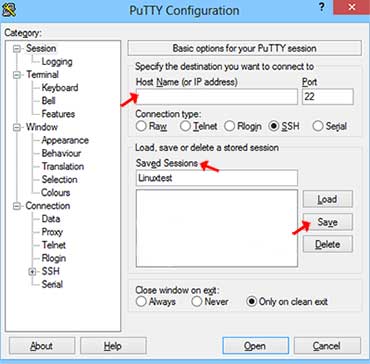370x364 pixels.
Task: Collapse the Connection category node
Action: [17, 206]
